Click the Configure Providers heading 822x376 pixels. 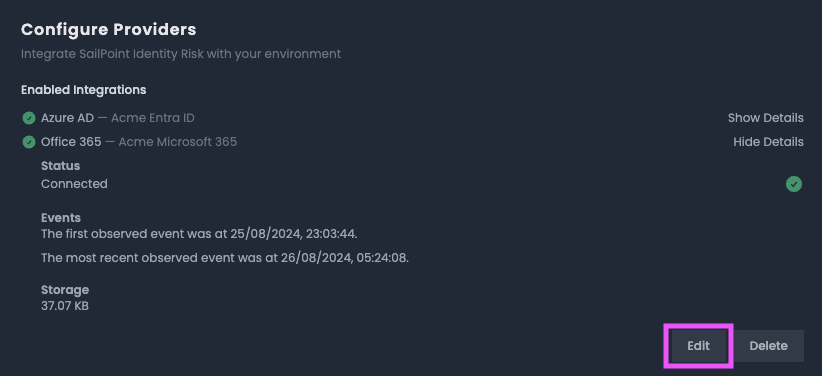tap(109, 29)
